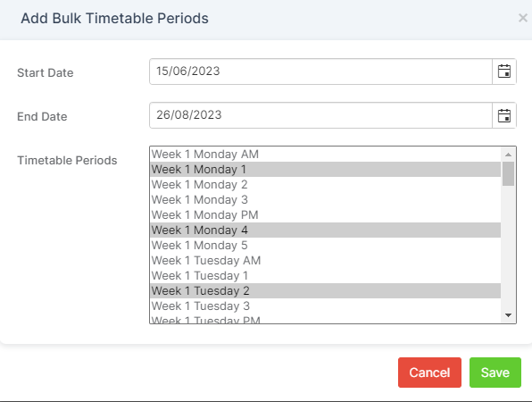Click the periods list scrollbar thumb
The height and width of the screenshot is (402, 532).
508,173
